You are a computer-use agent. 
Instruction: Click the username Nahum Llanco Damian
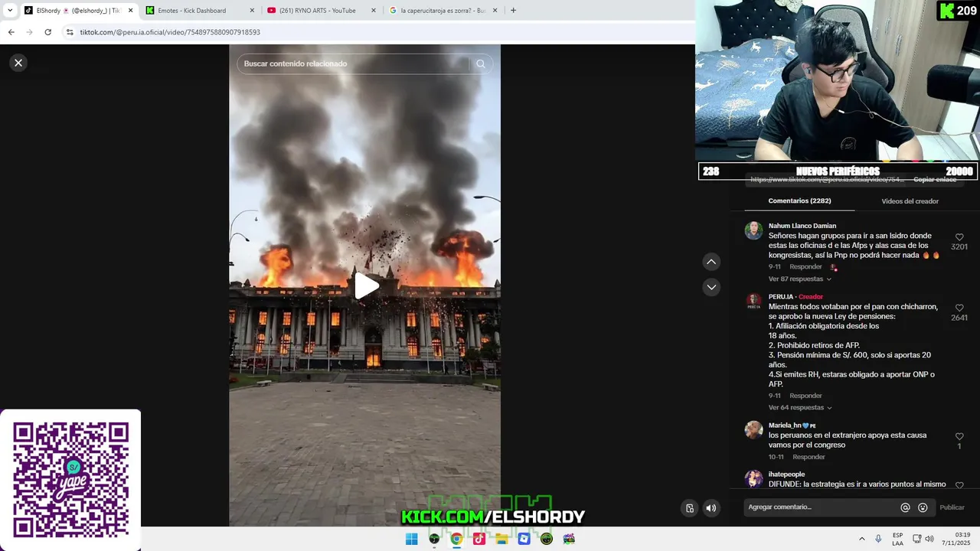tap(802, 226)
